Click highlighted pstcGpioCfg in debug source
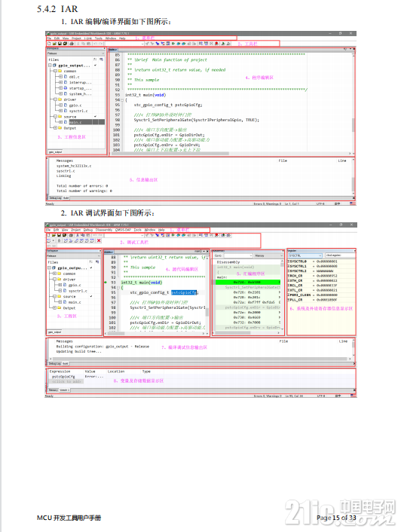 (x=184, y=292)
